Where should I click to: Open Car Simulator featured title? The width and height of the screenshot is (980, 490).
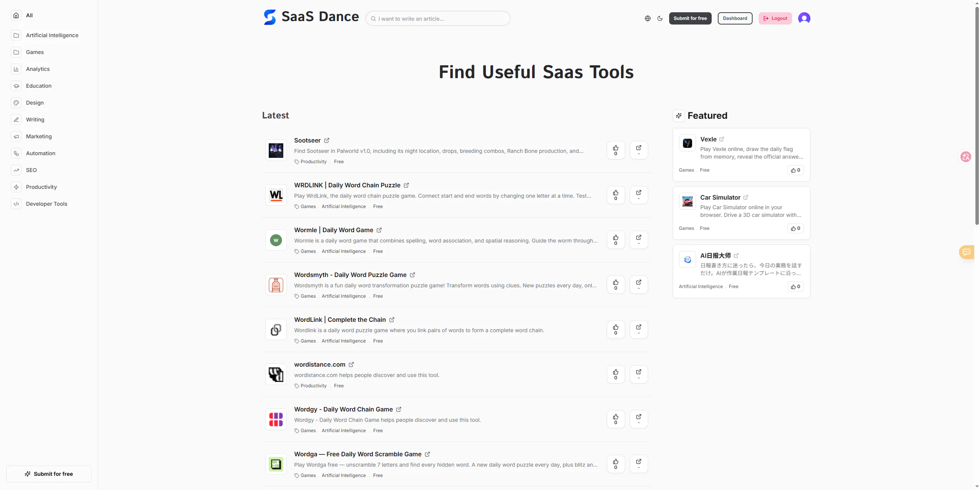(720, 197)
